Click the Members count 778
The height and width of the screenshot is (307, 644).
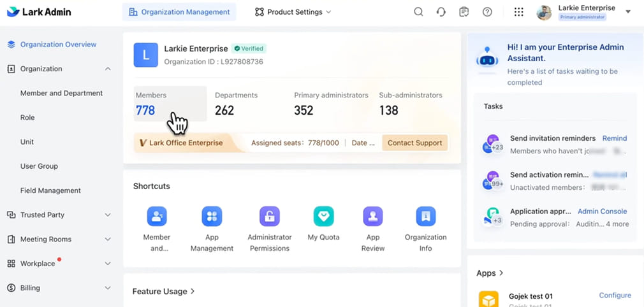(145, 110)
